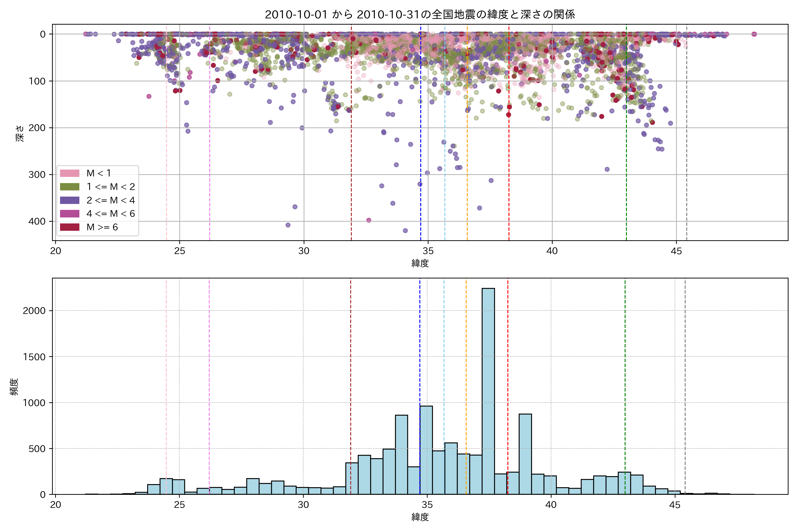This screenshot has width=798, height=532.
Task: Click the 2000 tick label on histogram
Action: pos(34,311)
